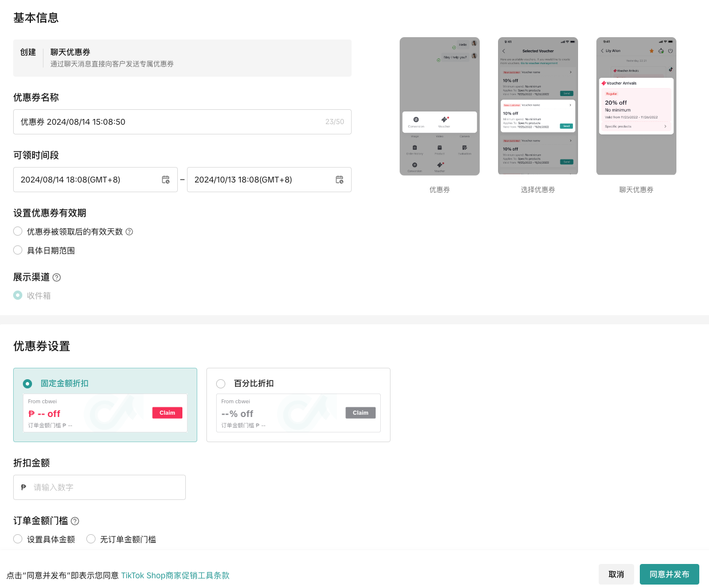Click the 同意并发布 button

(x=669, y=574)
